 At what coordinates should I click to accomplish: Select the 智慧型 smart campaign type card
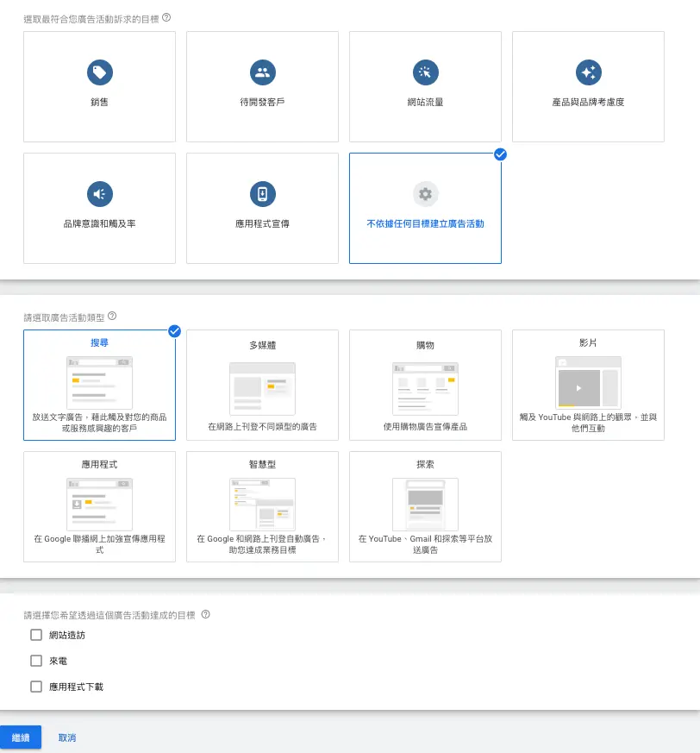click(x=262, y=506)
